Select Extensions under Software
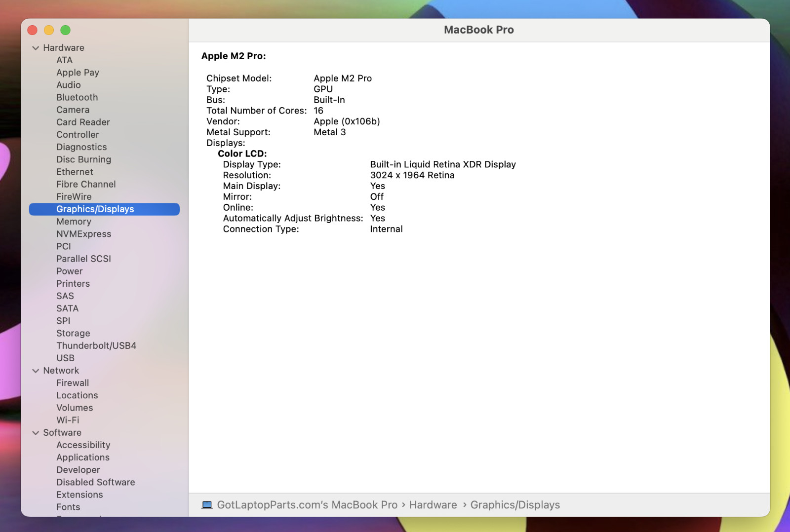 [x=79, y=494]
